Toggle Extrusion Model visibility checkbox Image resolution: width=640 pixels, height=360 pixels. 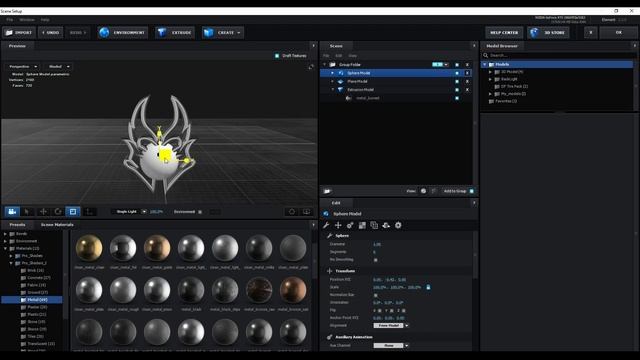pos(457,90)
